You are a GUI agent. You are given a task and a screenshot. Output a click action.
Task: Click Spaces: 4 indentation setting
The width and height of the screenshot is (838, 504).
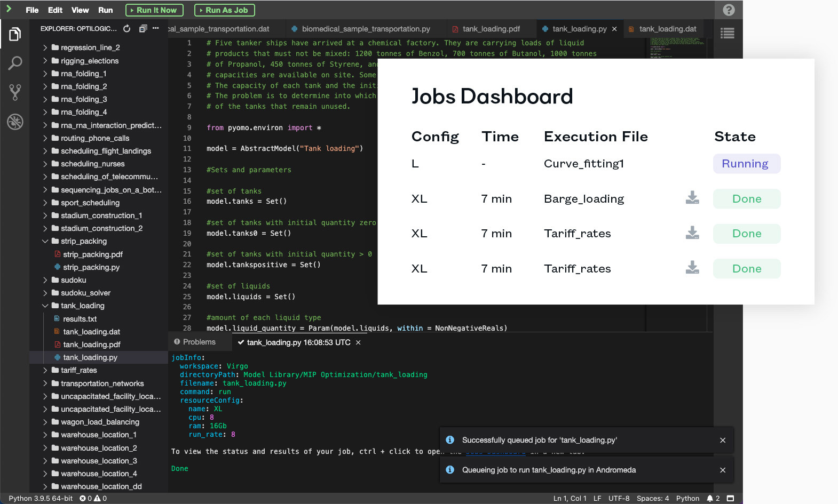pos(652,498)
